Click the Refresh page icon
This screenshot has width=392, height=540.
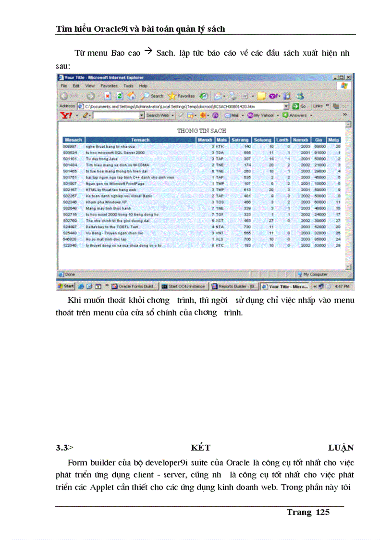point(120,96)
